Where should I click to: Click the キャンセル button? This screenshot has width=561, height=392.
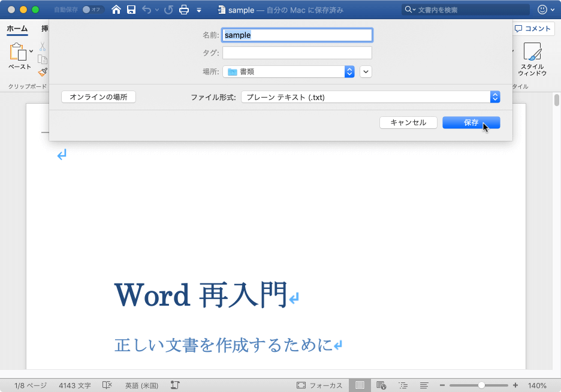pyautogui.click(x=408, y=123)
